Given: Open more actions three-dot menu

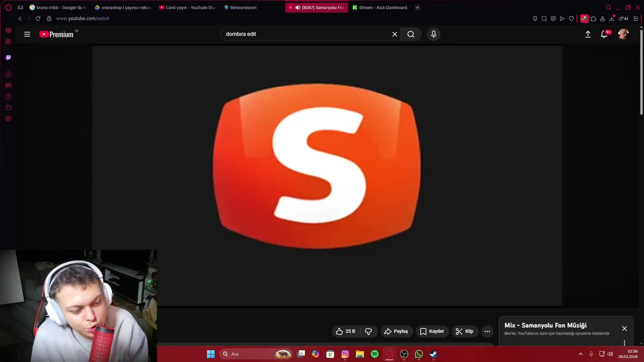Looking at the screenshot, I should click(487, 331).
